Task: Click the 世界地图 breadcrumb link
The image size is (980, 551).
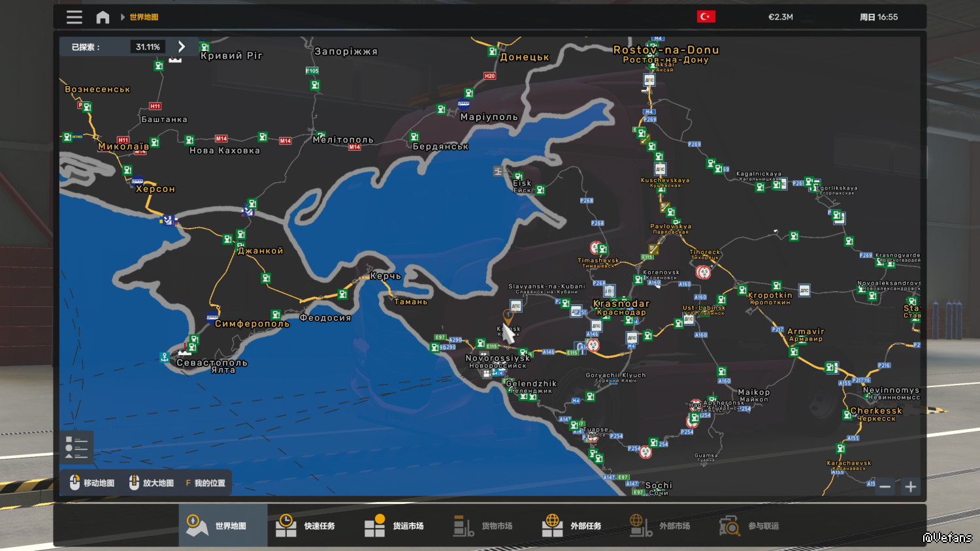Action: (144, 17)
